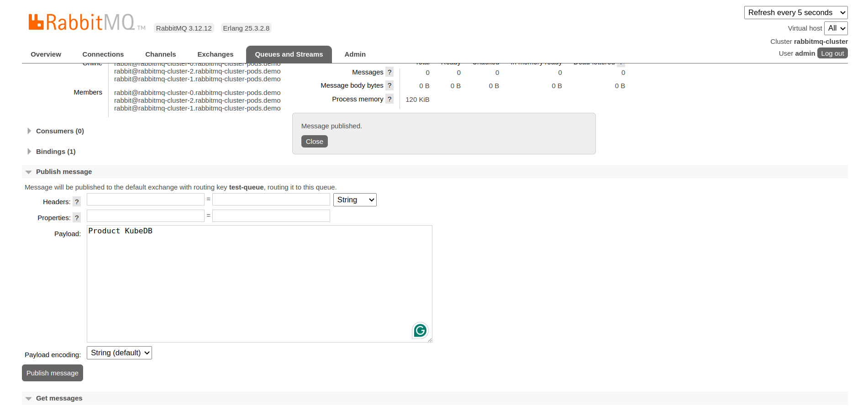Open the Payload encoding dropdown

(x=119, y=353)
